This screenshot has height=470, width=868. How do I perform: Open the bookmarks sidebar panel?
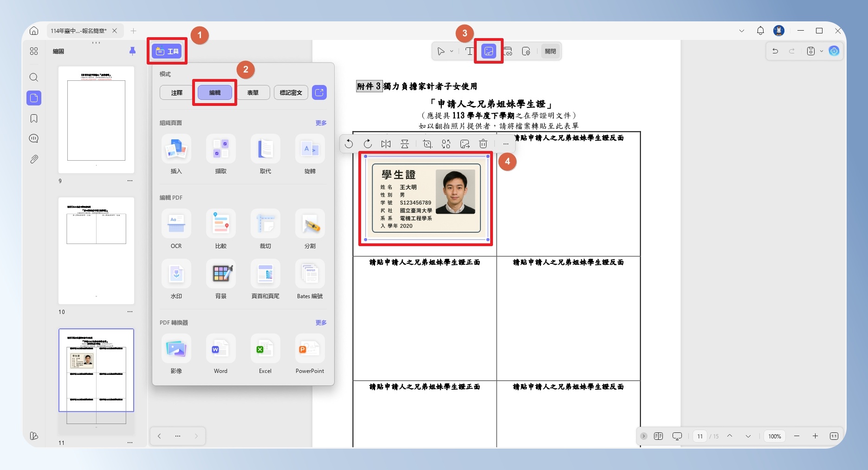click(x=34, y=118)
